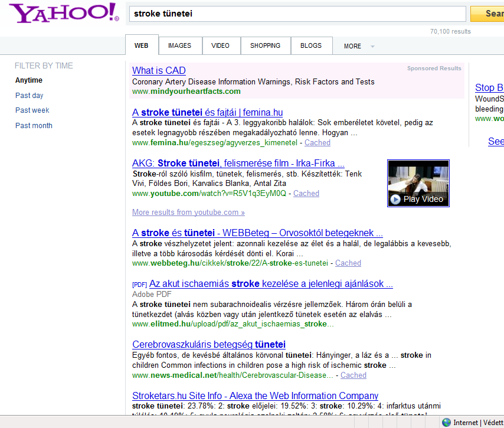The height and width of the screenshot is (428, 504).
Task: Open 'A stroke és tünetei - WEBBeteg' result
Action: (x=257, y=233)
